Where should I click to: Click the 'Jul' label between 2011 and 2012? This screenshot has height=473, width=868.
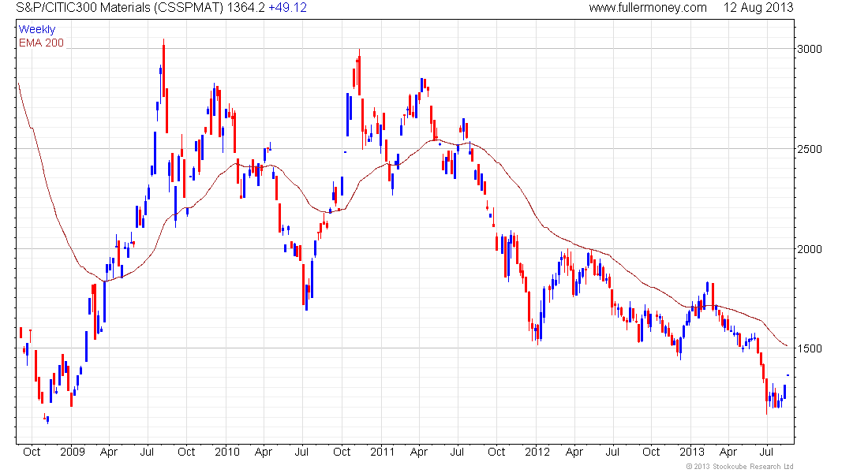tap(457, 452)
